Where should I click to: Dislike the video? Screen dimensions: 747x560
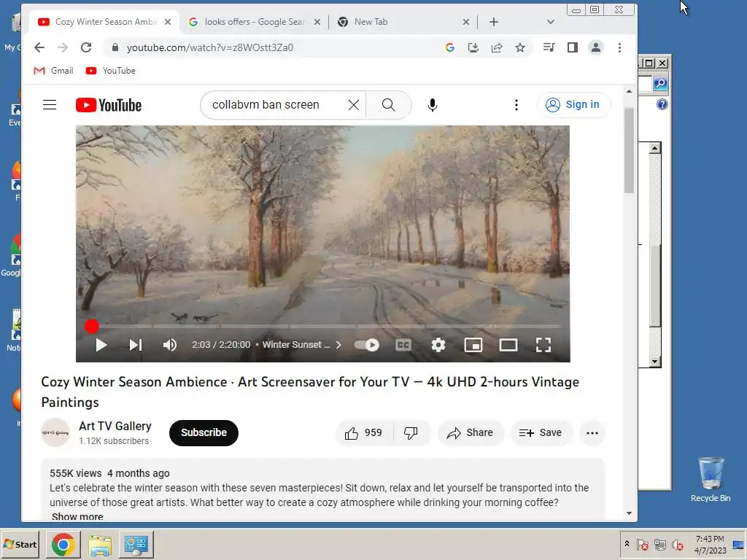(x=411, y=433)
